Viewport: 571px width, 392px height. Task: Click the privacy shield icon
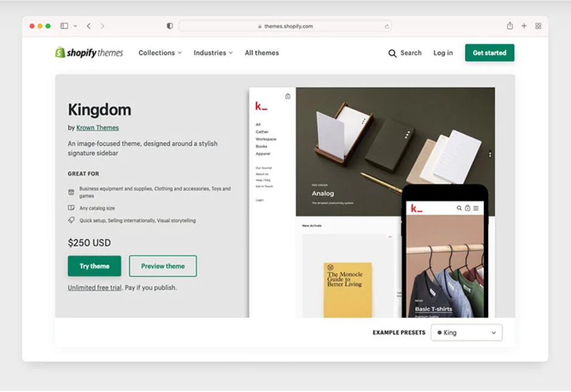(169, 26)
